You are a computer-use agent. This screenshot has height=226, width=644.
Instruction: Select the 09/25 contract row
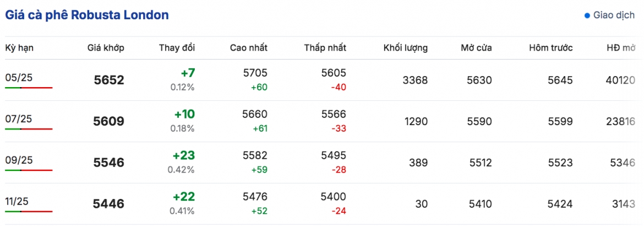click(322, 163)
